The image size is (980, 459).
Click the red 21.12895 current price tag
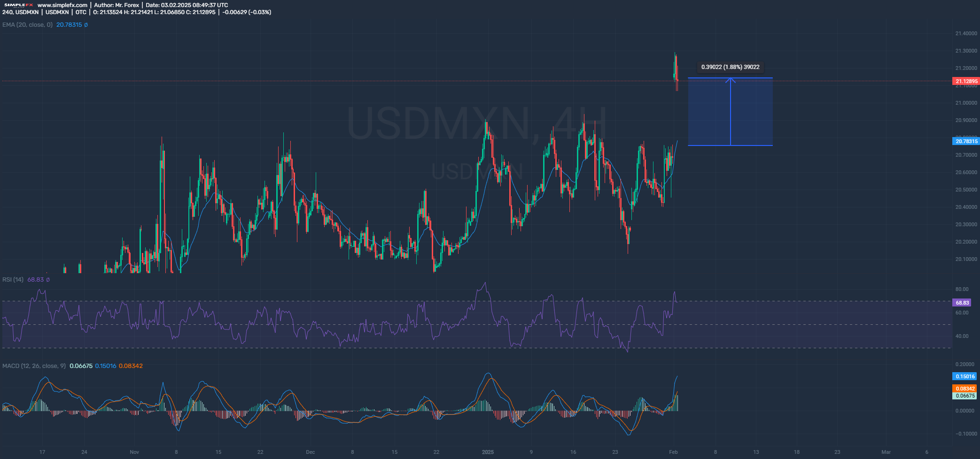pos(966,82)
